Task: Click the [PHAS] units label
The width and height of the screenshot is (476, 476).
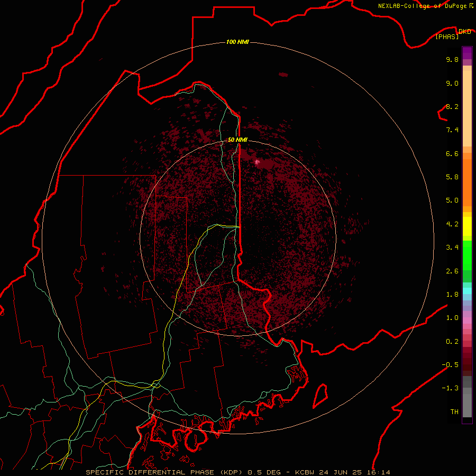Action: point(447,36)
